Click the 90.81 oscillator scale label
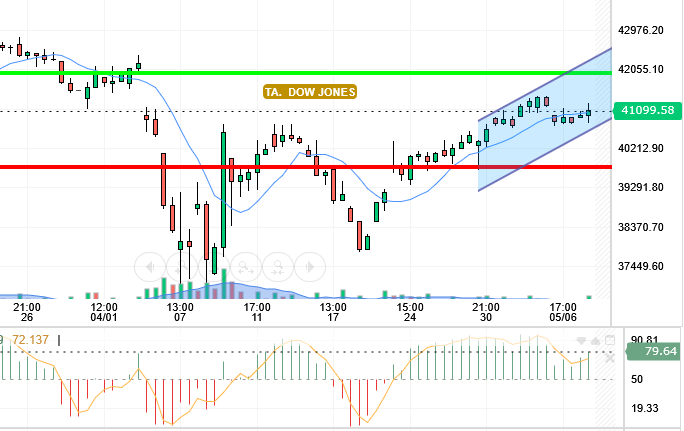 coord(645,340)
